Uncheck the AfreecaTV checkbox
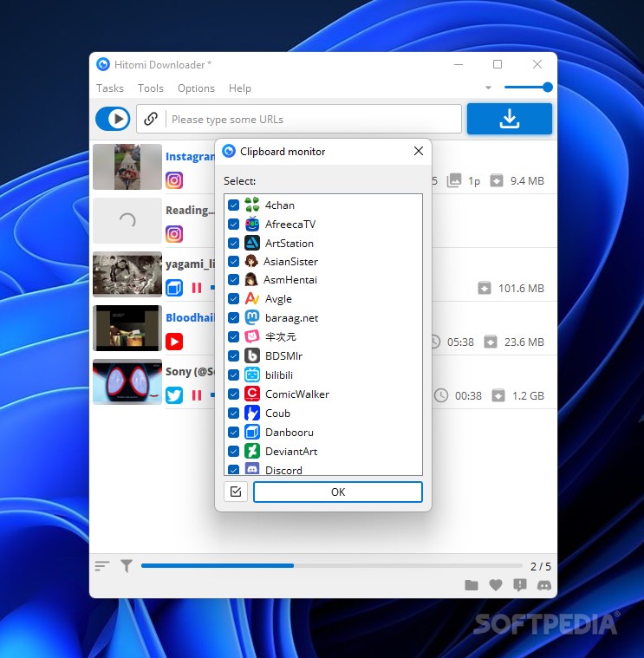644x658 pixels. [x=234, y=224]
